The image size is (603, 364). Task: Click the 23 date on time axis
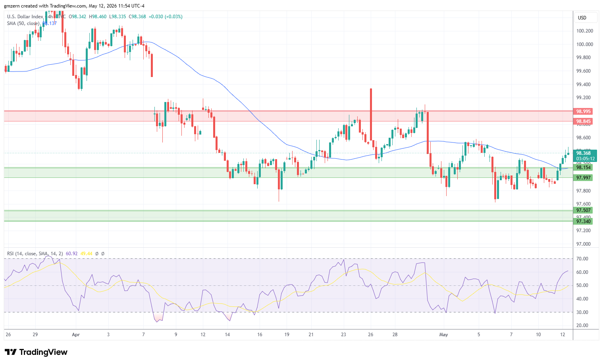coord(343,335)
